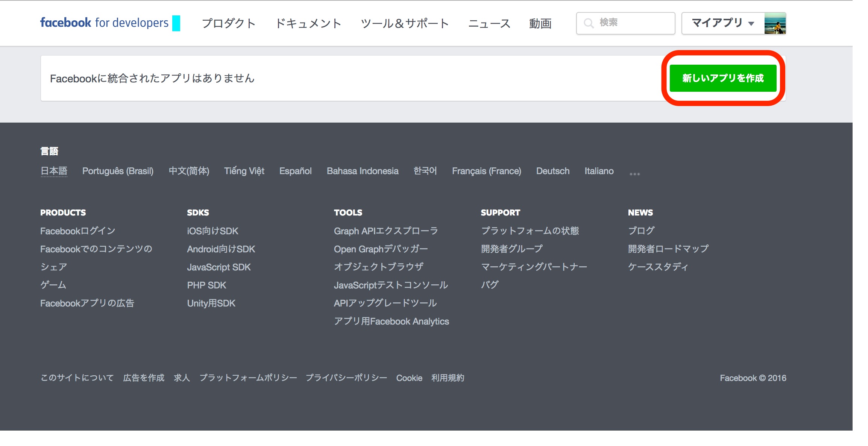The height and width of the screenshot is (446, 868).
Task: Switch language to 한국어
Action: tap(425, 171)
